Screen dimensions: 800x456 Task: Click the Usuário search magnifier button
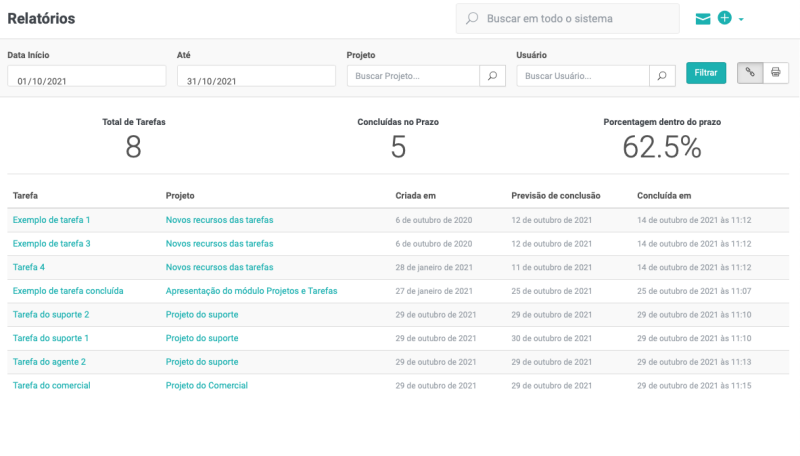662,76
